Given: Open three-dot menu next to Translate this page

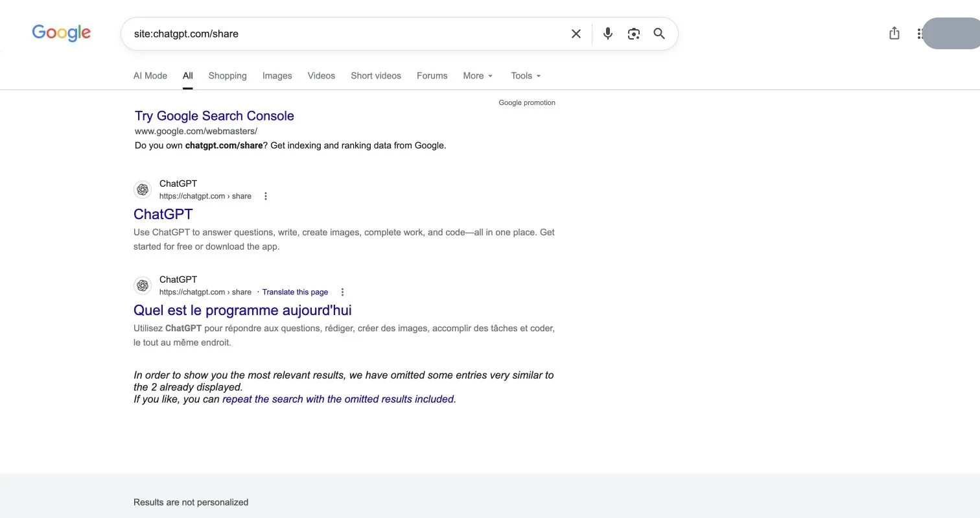Looking at the screenshot, I should pos(342,292).
